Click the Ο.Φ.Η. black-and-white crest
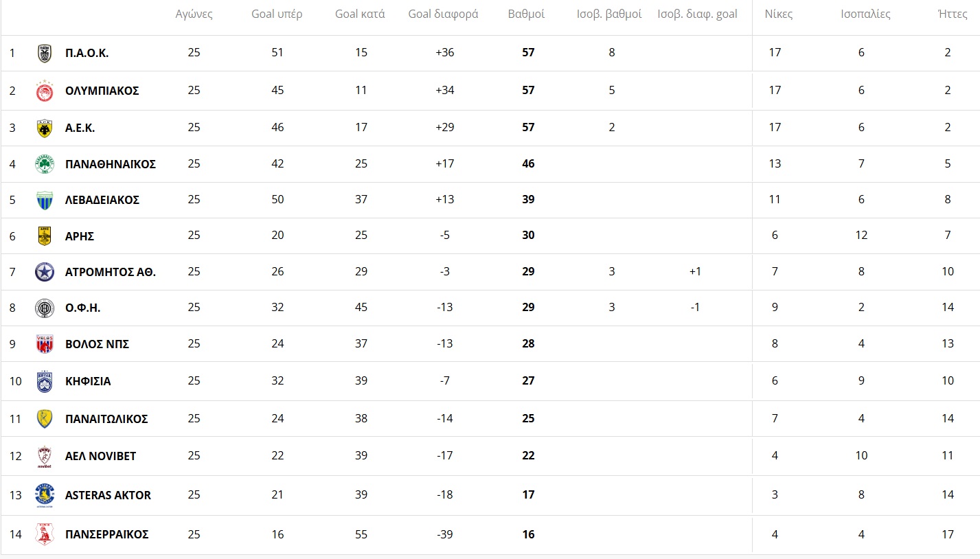Screen dimensions: 980x559 [x=45, y=308]
